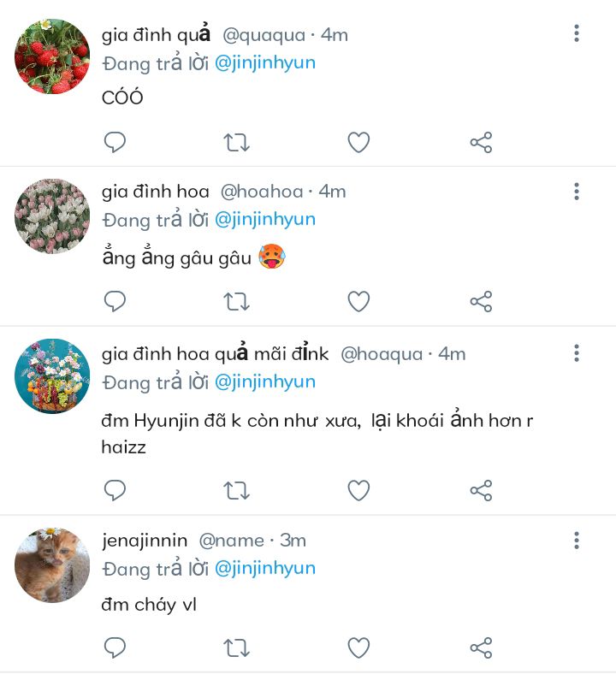Viewport: 616px width, 674px height.
Task: Open @jinjinhyun link in gia đình quả's reply
Action: coord(265,63)
